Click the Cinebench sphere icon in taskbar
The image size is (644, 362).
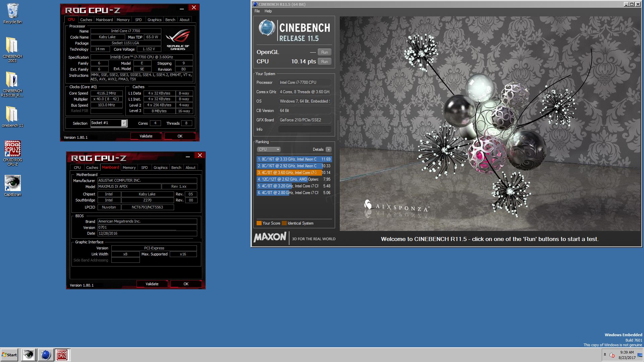(46, 355)
